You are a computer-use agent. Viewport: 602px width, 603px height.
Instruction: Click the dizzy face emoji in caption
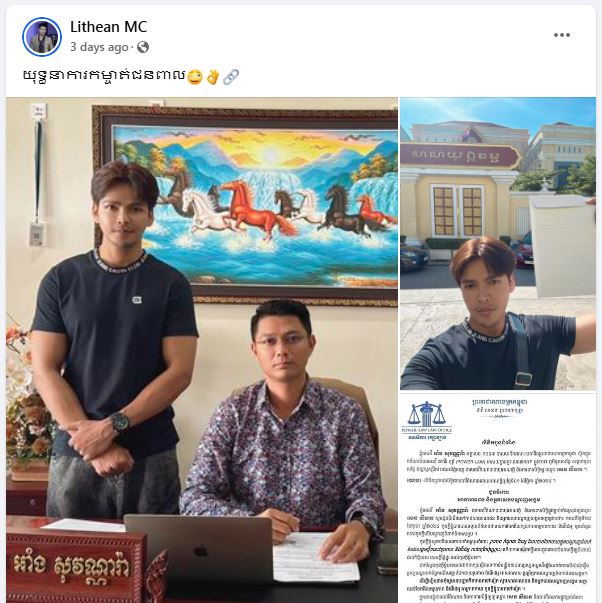(x=195, y=77)
